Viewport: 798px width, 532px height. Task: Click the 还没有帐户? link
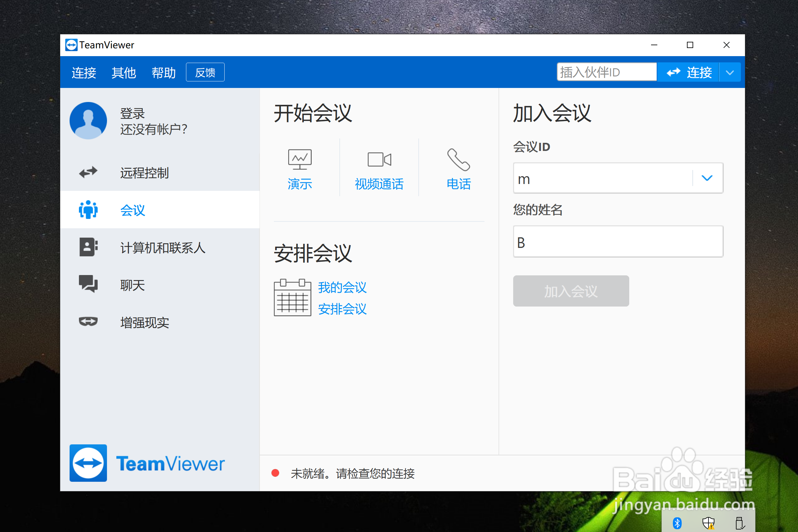pos(154,129)
